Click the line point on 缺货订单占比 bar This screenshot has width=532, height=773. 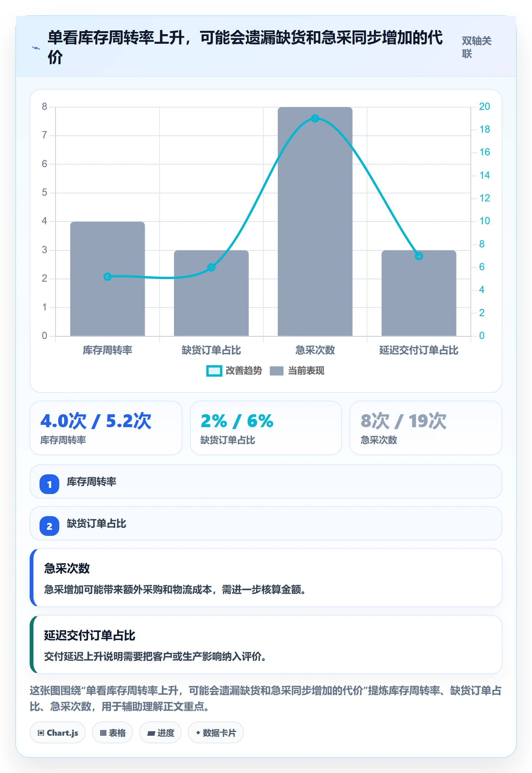[x=211, y=268]
